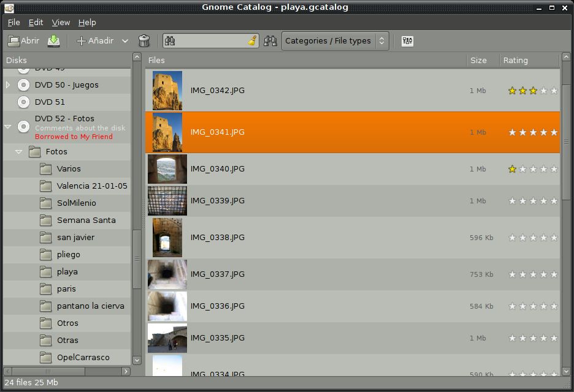Screen dimensions: 574x392
Task: Click the broom clear-search icon
Action: (252, 41)
